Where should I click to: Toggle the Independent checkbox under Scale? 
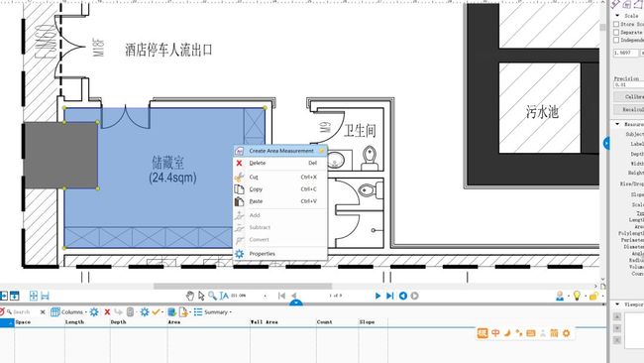pyautogui.click(x=616, y=40)
